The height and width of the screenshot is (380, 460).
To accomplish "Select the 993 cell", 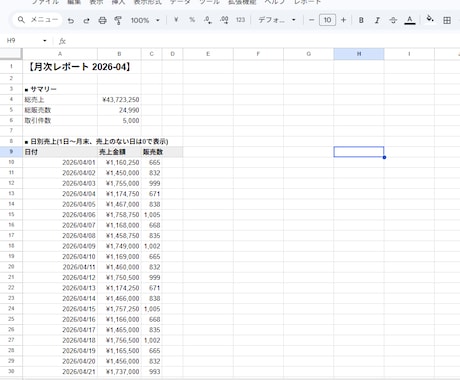I will click(x=152, y=371).
